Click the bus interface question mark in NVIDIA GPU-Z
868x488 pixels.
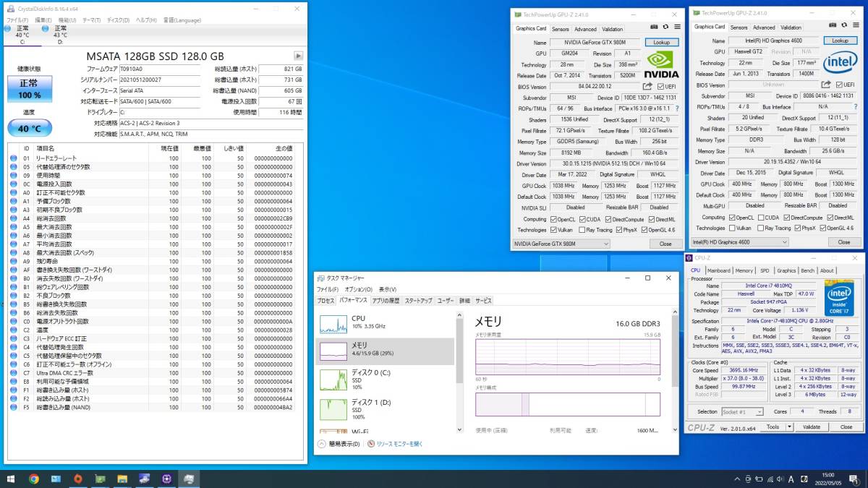point(676,107)
